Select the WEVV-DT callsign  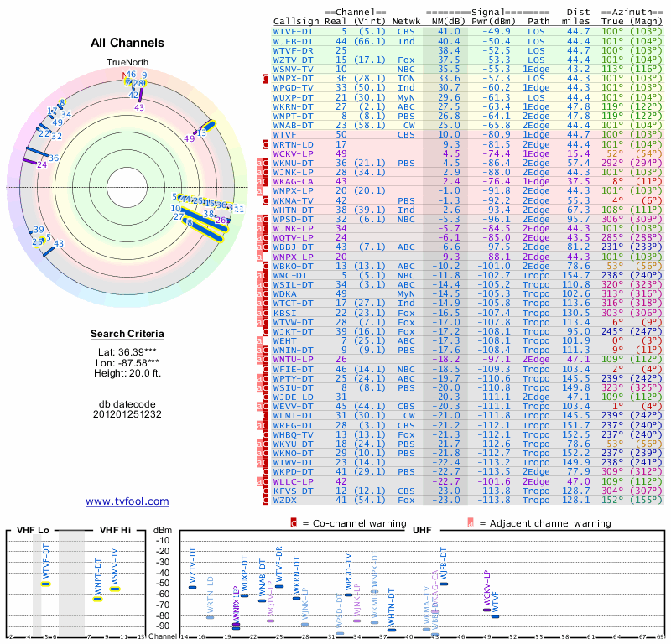(293, 406)
